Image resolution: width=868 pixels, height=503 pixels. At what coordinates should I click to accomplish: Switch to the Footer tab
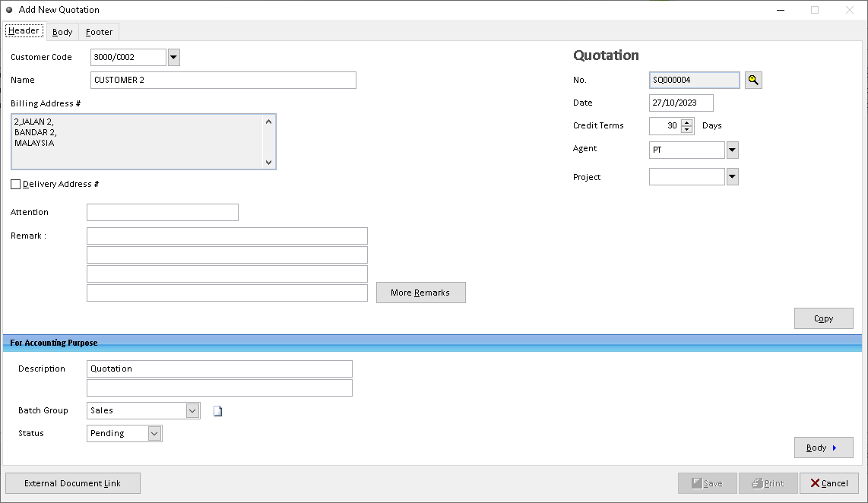[99, 32]
